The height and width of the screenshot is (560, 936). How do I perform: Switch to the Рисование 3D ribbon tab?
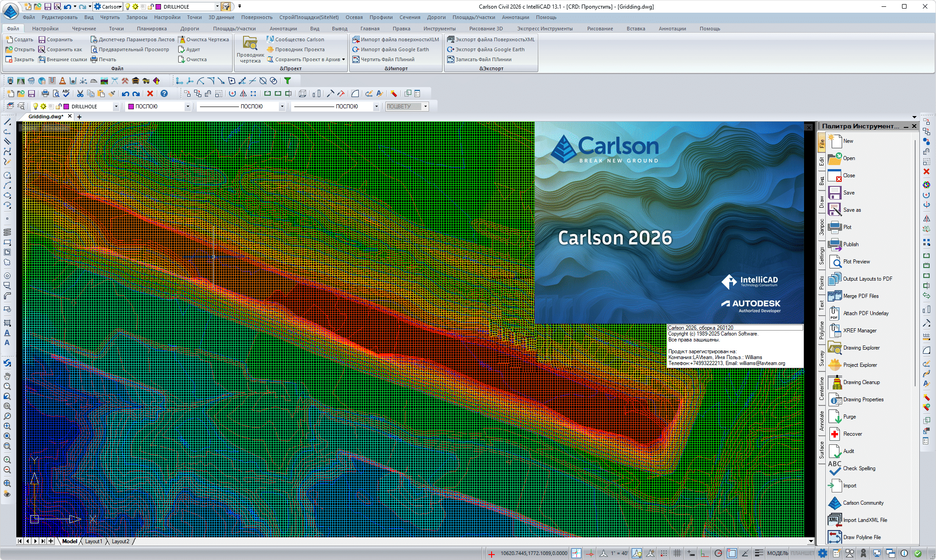pyautogui.click(x=486, y=29)
